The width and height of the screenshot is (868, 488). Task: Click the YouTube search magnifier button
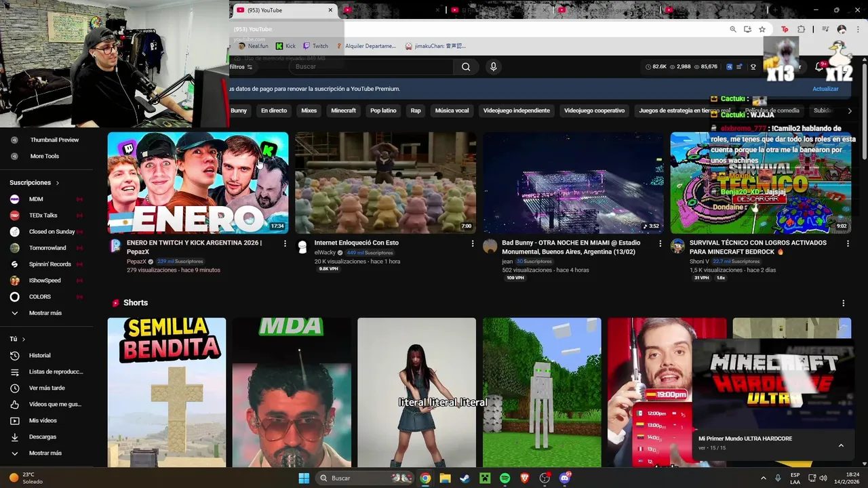point(466,66)
